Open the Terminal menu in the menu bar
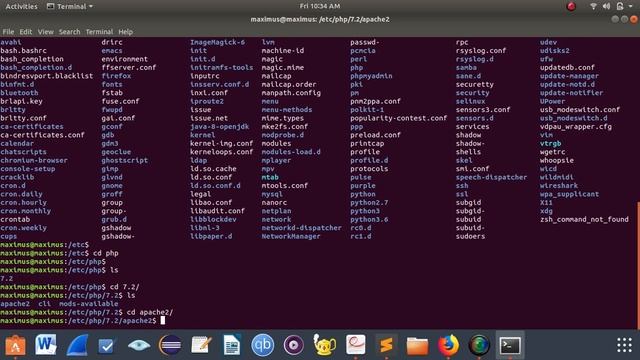This screenshot has width=640, height=360. click(x=99, y=31)
